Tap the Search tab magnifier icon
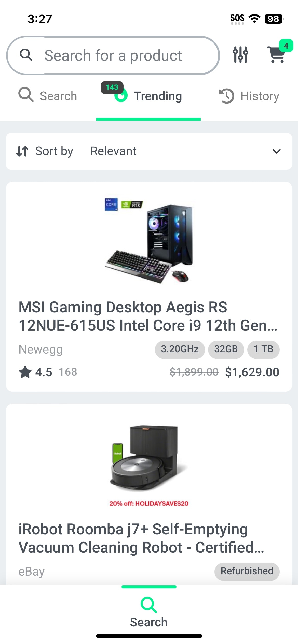Viewport: 298px width, 644px height. coord(26,95)
